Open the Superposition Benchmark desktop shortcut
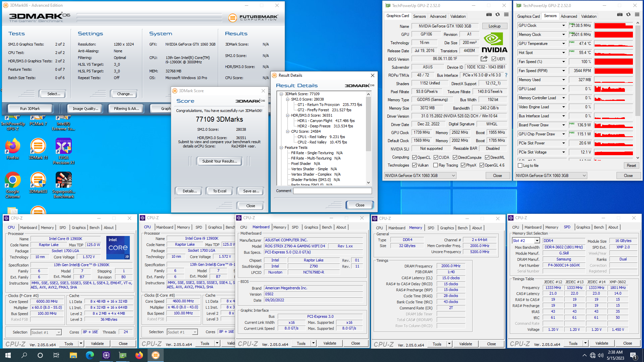 (63, 185)
